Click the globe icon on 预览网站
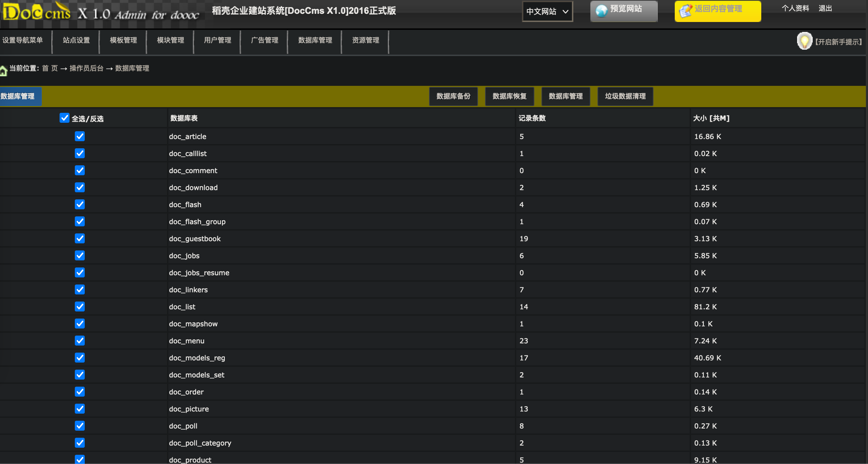868x464 pixels. [601, 11]
